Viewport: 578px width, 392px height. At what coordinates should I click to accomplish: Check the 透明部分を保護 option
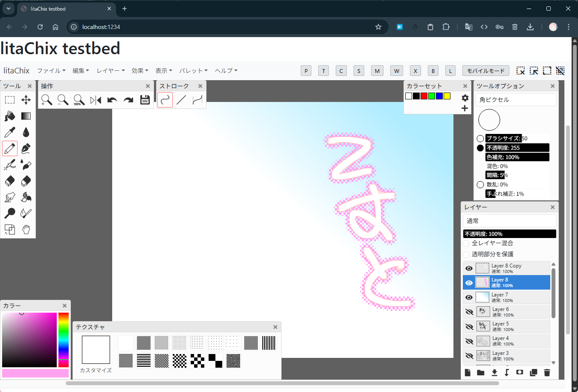tap(466, 254)
